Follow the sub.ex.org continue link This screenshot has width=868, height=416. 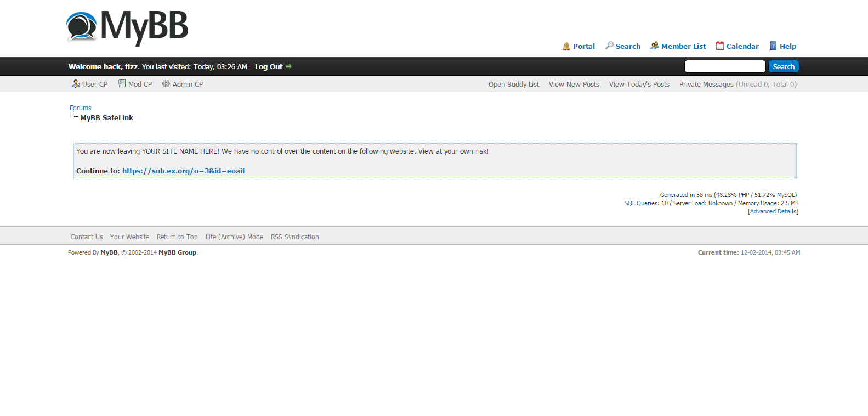click(x=184, y=171)
